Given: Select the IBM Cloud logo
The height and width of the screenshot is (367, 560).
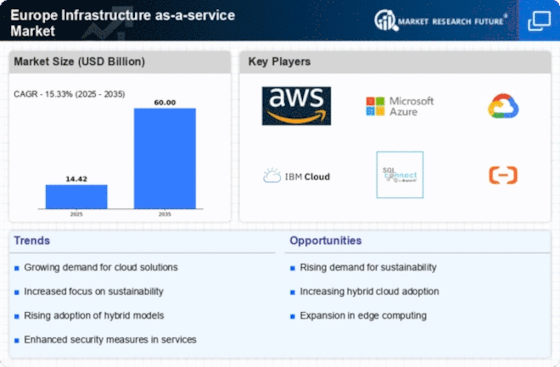Looking at the screenshot, I should click(296, 176).
